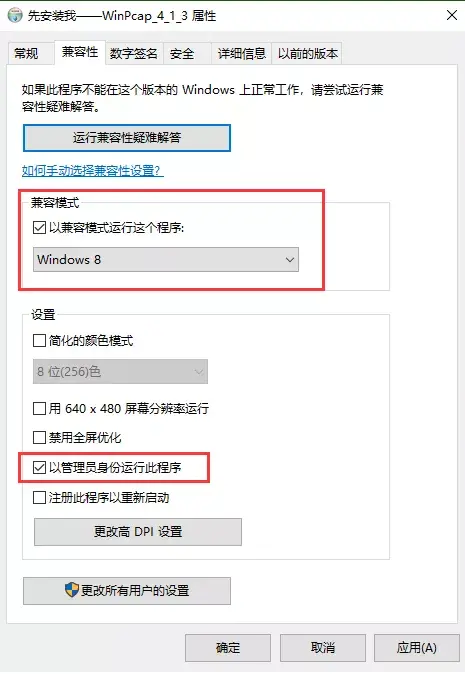Select the 详细信息 tab
Image resolution: width=465 pixels, height=674 pixels.
(242, 53)
